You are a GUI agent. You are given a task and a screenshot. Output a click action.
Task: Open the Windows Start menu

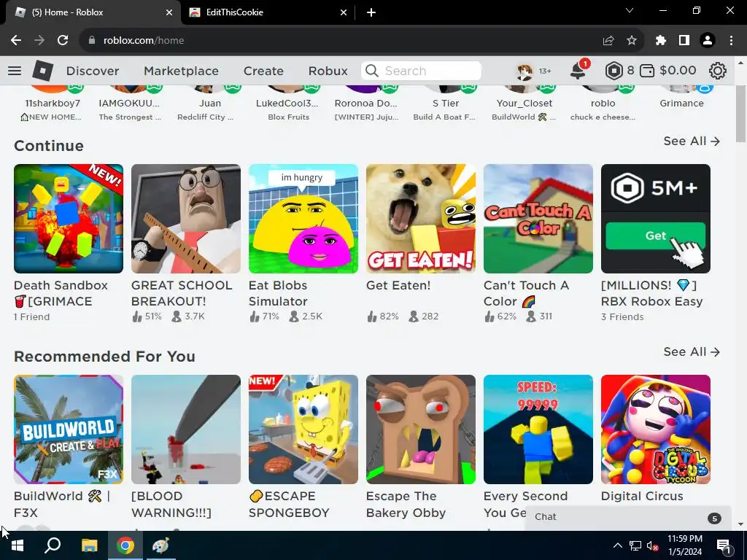(18, 545)
